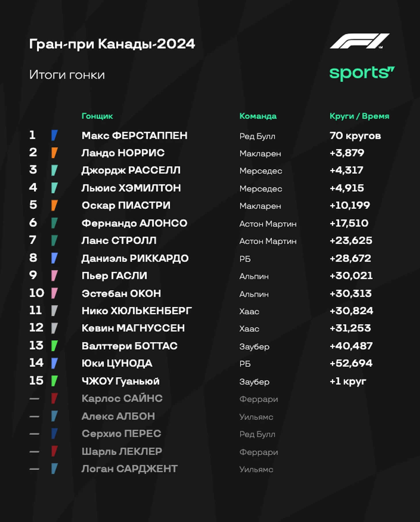Click Даниэль РИККАРДО row name
This screenshot has height=522, width=420.
pos(135,258)
